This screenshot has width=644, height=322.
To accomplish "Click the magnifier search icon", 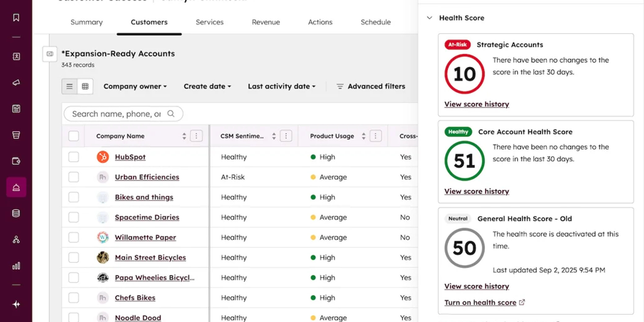I will pos(171,114).
